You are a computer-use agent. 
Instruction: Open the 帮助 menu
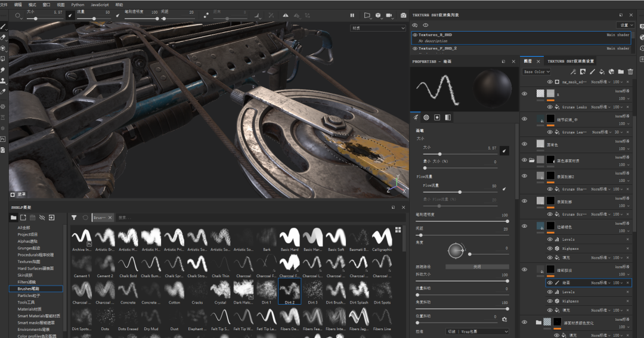coord(119,5)
